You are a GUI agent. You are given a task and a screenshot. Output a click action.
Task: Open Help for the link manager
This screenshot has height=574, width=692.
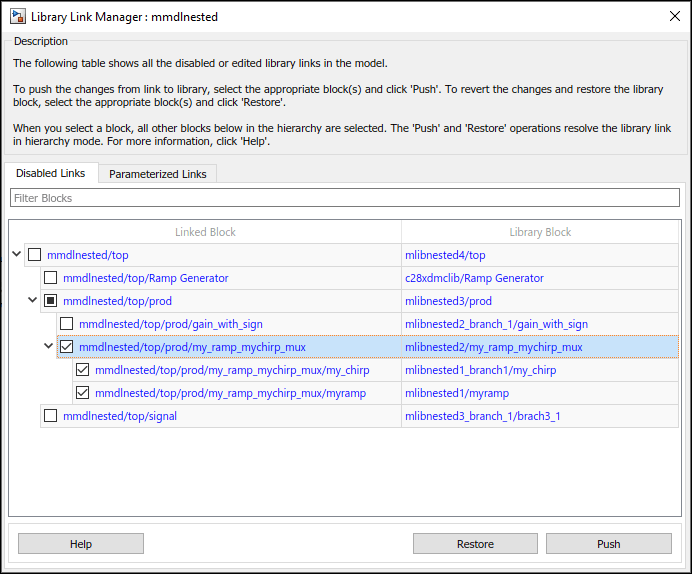tap(81, 544)
